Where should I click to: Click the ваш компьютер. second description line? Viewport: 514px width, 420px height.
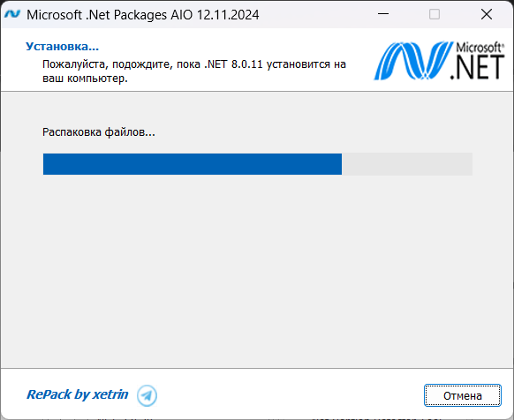[85, 79]
